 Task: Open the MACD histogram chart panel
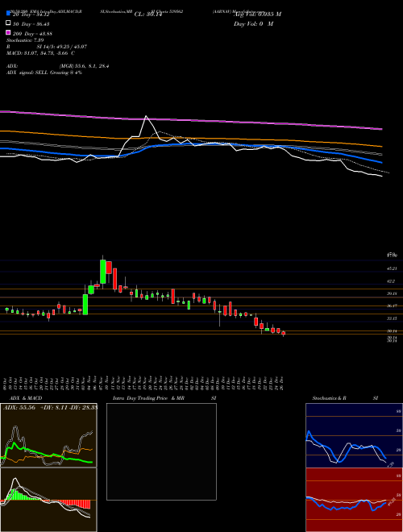[48, 500]
